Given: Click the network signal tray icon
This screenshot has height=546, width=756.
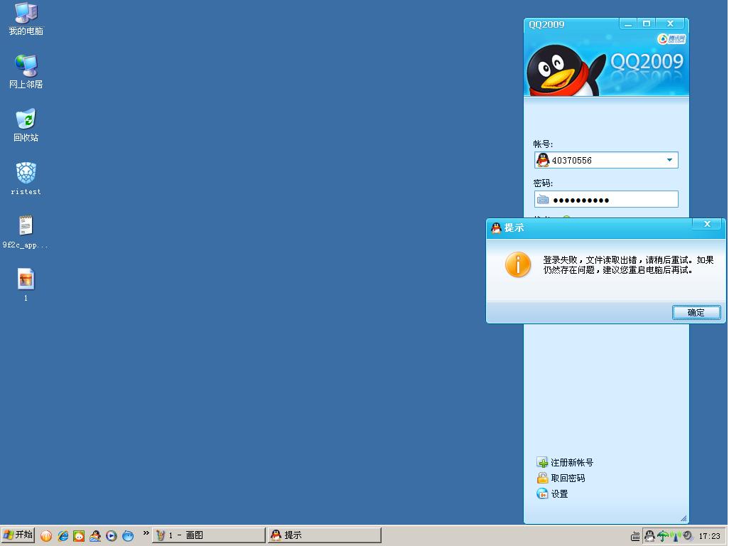Looking at the screenshot, I should click(x=676, y=536).
